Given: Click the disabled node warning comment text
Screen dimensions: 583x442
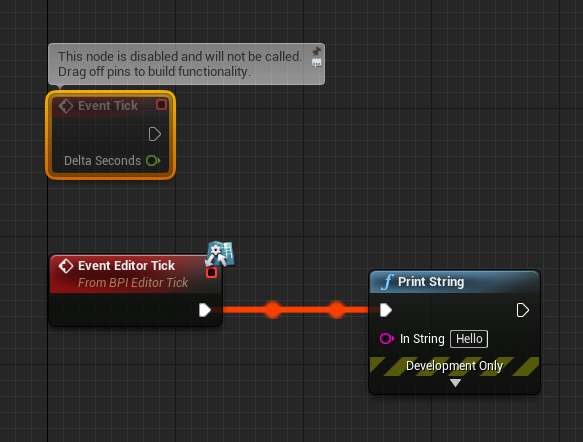Looking at the screenshot, I should pyautogui.click(x=180, y=64).
